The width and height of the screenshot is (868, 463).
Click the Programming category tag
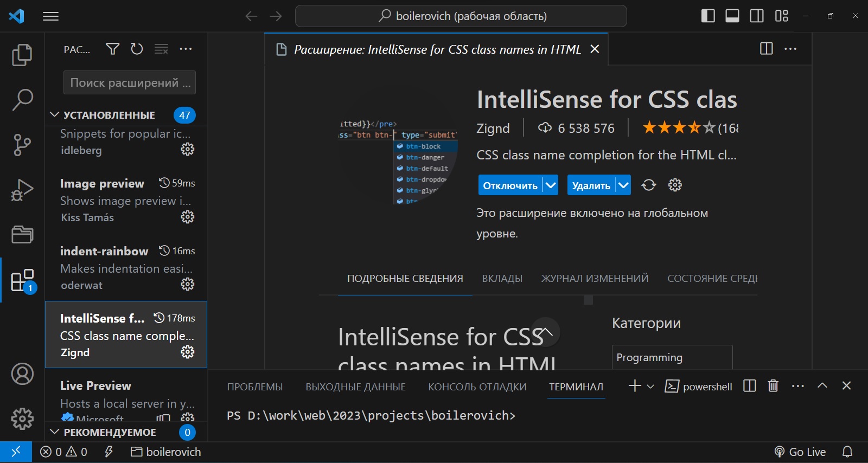pos(672,357)
